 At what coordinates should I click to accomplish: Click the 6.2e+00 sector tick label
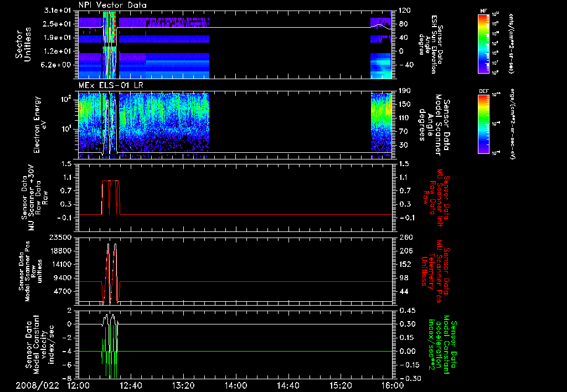57,65
